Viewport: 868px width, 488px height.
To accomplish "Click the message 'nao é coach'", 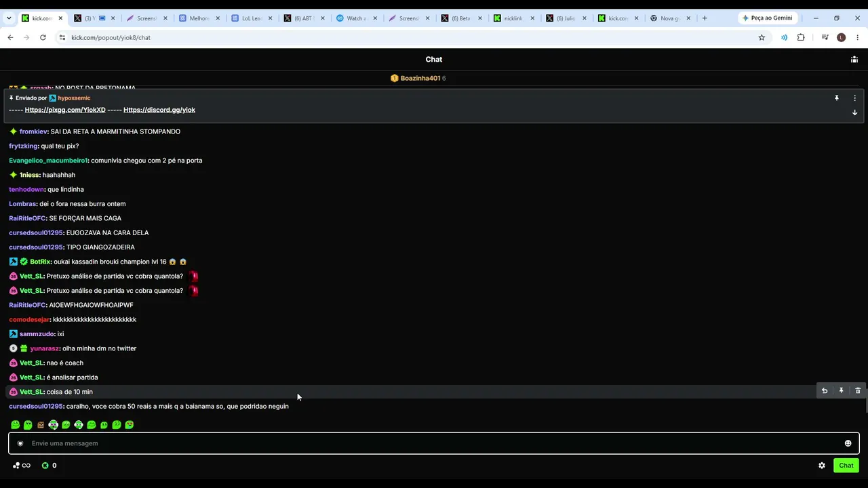I will (x=65, y=363).
